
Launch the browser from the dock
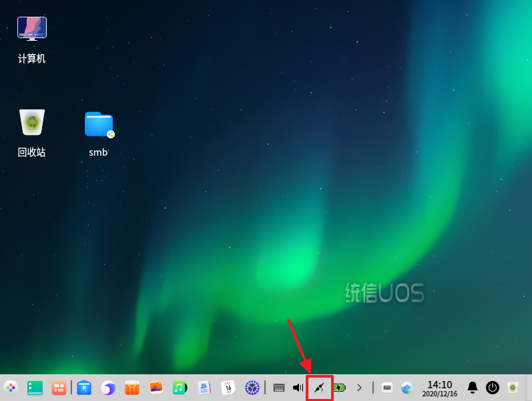coord(108,387)
